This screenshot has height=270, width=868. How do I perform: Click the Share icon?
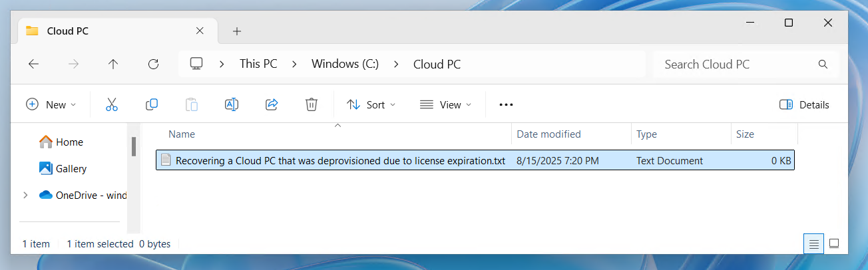[272, 104]
